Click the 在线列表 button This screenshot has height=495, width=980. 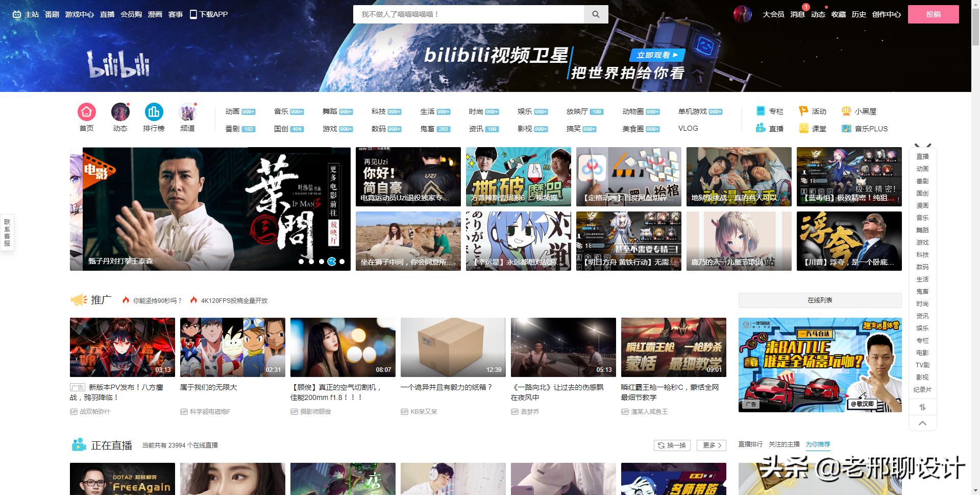[820, 300]
